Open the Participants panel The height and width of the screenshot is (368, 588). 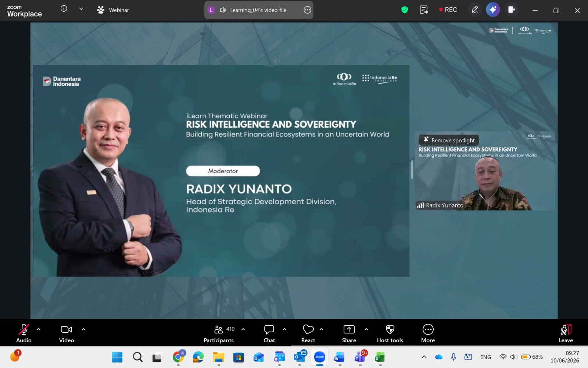pos(219,333)
